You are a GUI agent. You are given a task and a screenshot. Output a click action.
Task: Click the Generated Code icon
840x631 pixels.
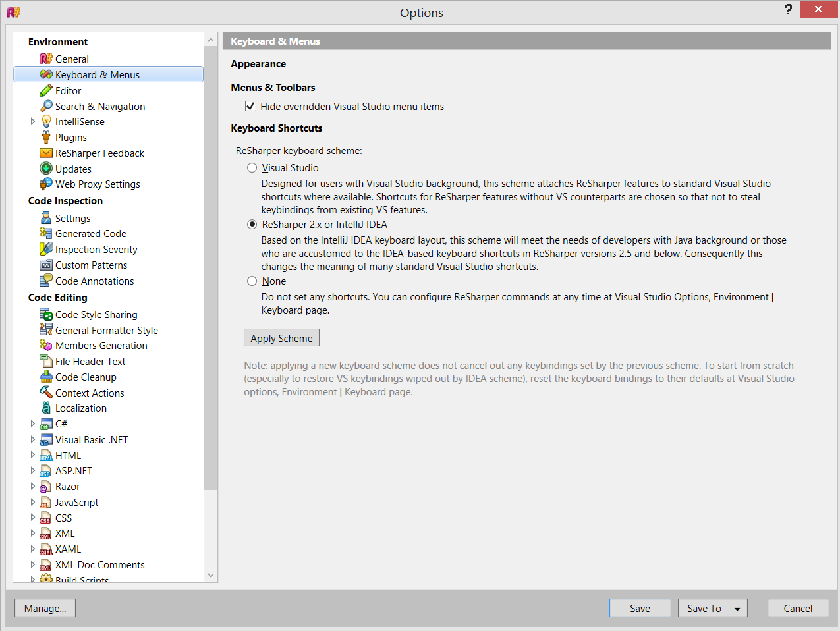tap(46, 233)
